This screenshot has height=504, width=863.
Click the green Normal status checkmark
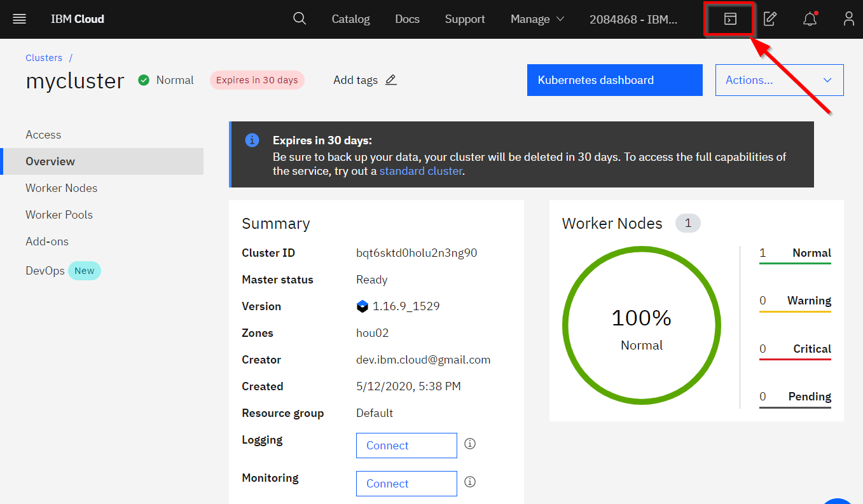(x=144, y=80)
